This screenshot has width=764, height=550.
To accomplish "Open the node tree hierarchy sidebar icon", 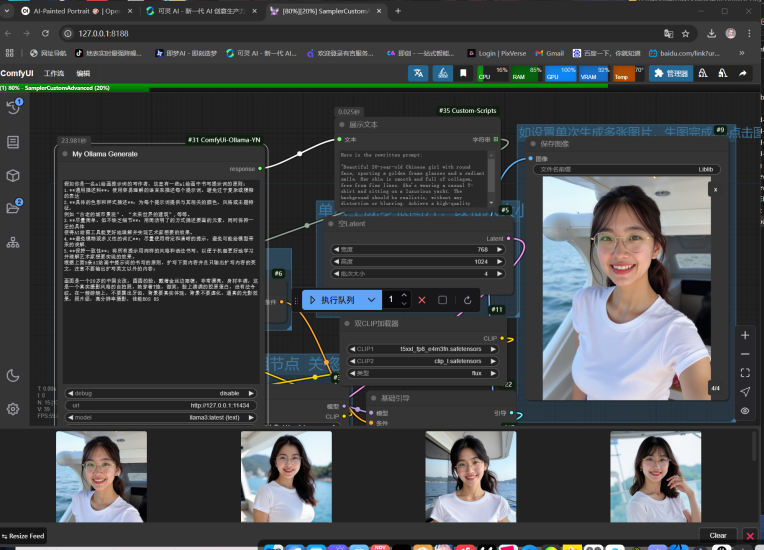I will tap(13, 242).
